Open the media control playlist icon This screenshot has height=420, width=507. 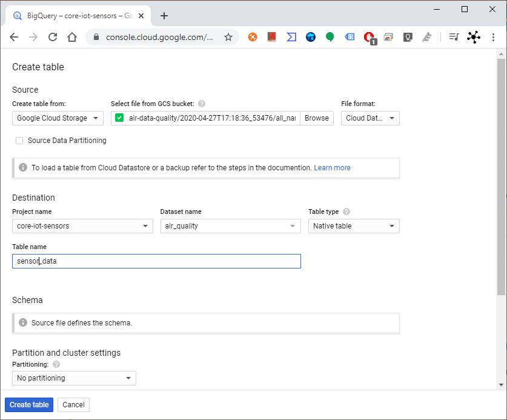453,37
